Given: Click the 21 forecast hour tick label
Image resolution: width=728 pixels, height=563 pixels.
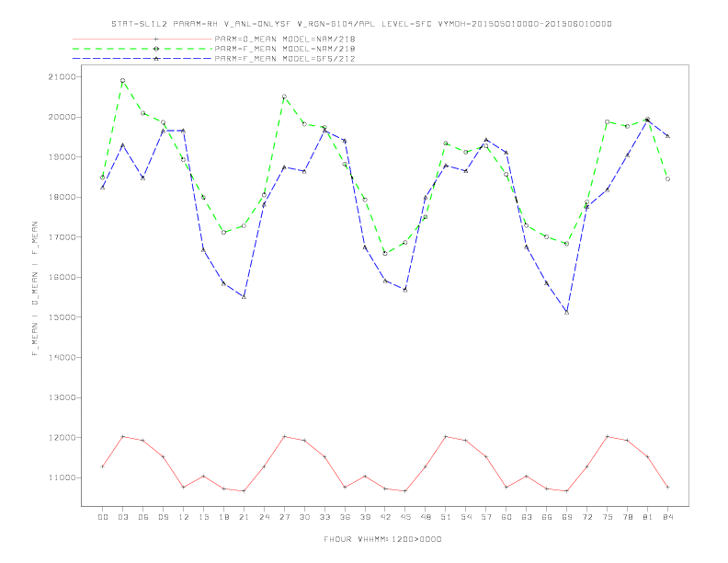Looking at the screenshot, I should 244,517.
